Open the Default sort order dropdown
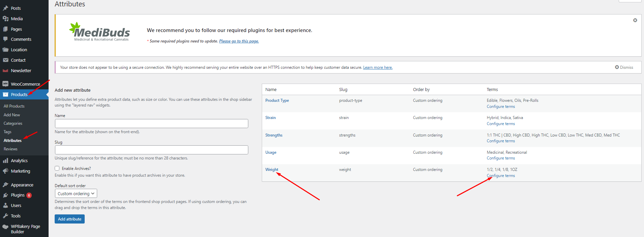The height and width of the screenshot is (237, 644). (76, 194)
